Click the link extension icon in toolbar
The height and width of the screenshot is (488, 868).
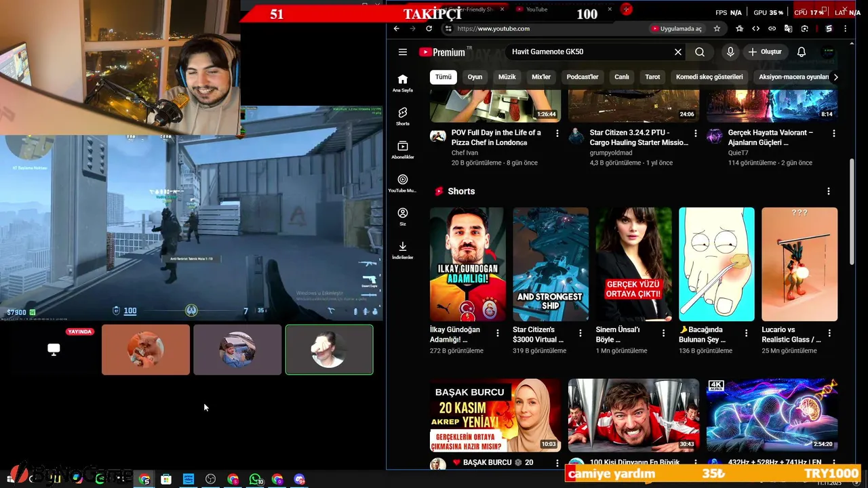pyautogui.click(x=772, y=28)
